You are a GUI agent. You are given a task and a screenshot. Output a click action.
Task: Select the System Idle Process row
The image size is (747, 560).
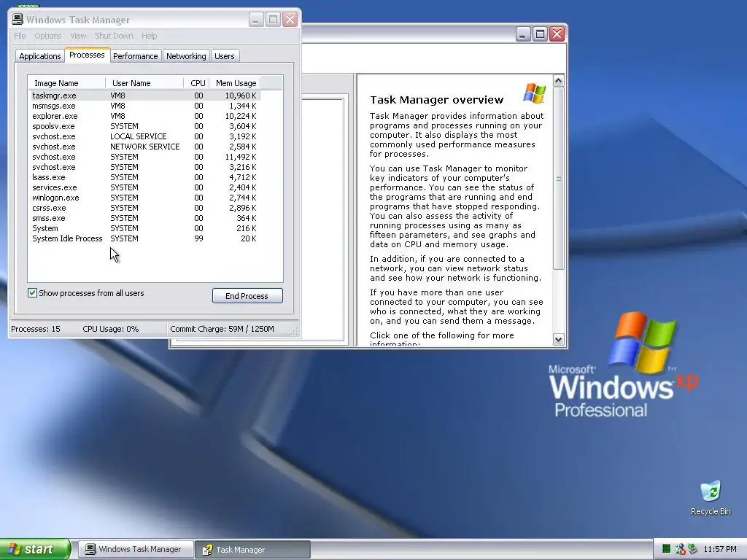tap(144, 238)
